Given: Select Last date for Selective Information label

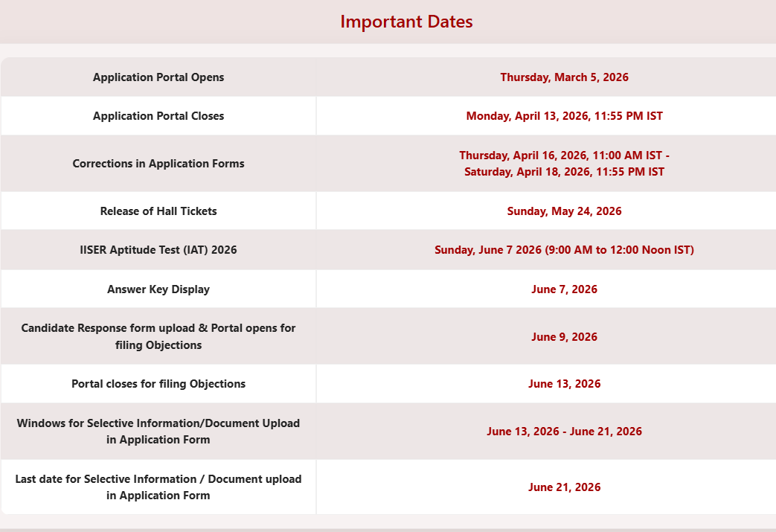Looking at the screenshot, I should click(158, 487).
